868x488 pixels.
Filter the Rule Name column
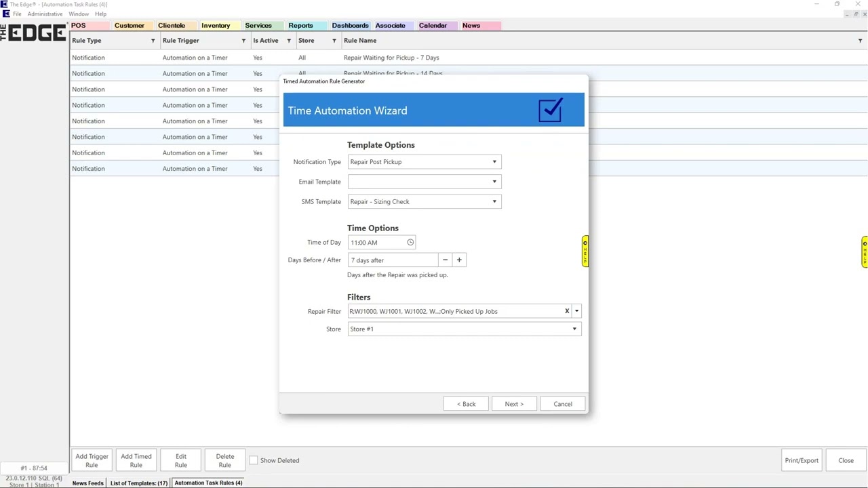click(861, 41)
